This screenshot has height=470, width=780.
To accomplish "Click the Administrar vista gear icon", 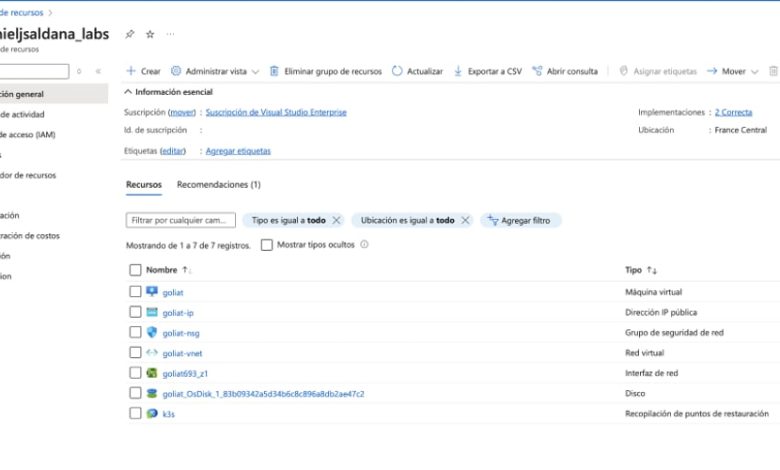I will [176, 71].
